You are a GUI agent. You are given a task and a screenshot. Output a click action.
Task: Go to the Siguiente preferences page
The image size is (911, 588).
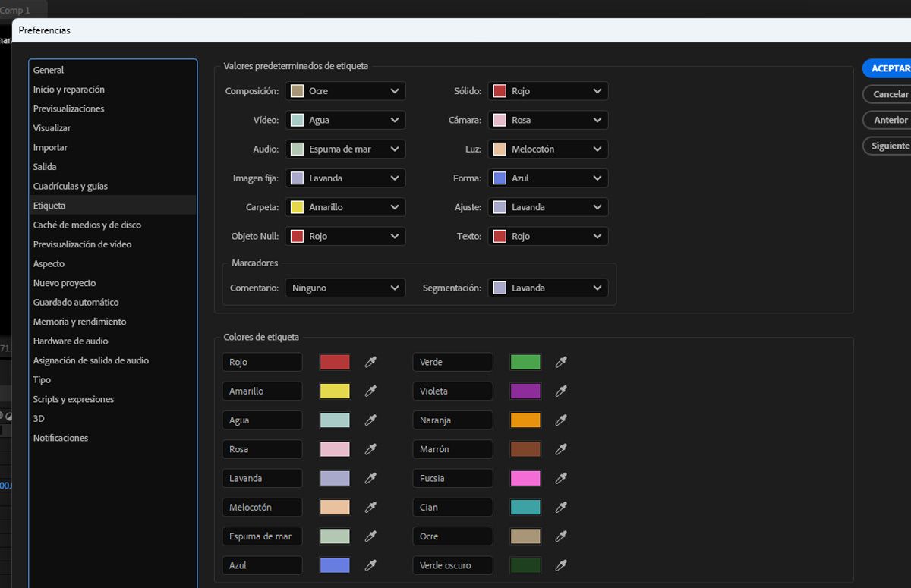tap(887, 146)
